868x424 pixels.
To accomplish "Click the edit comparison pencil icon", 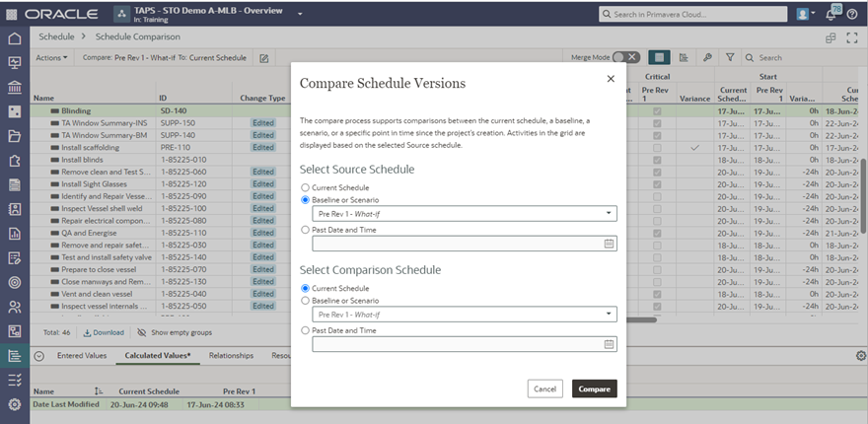I will [264, 58].
